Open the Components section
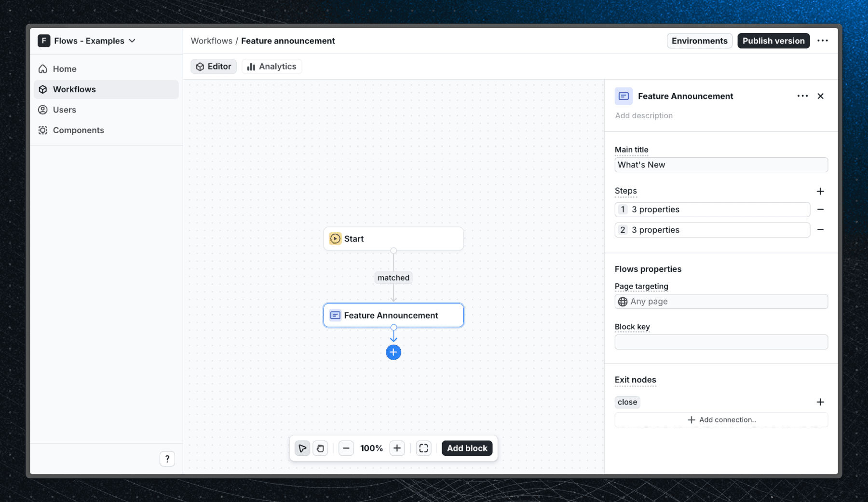 (x=78, y=130)
